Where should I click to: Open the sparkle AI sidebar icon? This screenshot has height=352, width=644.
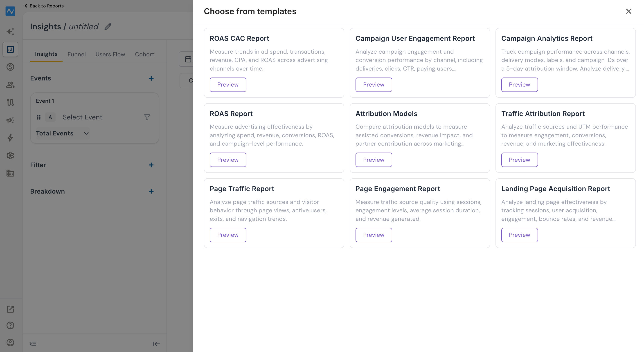(10, 31)
